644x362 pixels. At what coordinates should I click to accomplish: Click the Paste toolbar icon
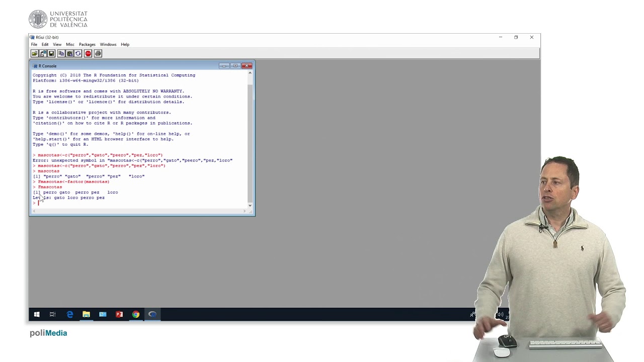(x=69, y=53)
